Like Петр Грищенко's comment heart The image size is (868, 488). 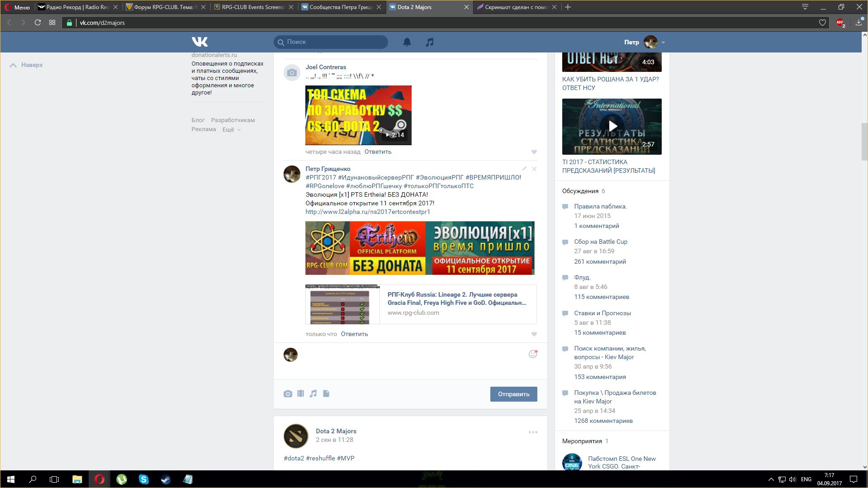coord(534,334)
